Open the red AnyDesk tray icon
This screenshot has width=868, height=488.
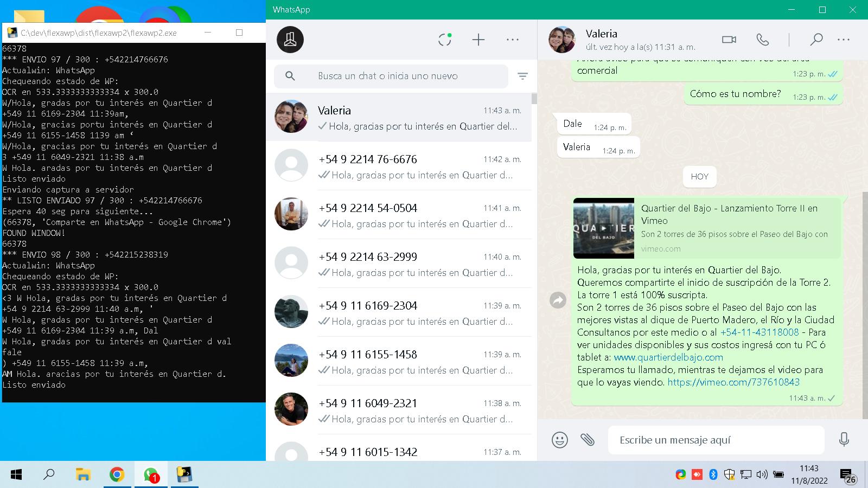pyautogui.click(x=697, y=475)
